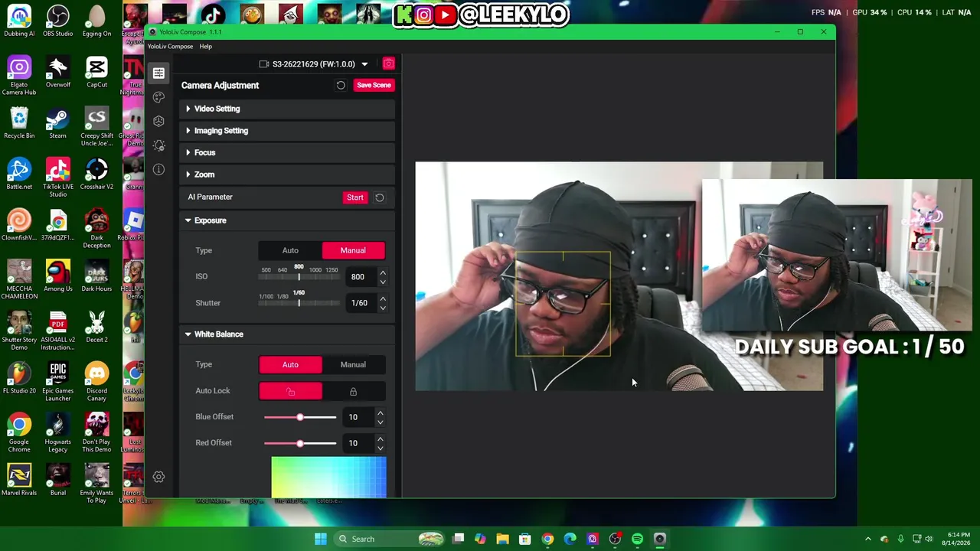Select the CapCut desktop shortcut
This screenshot has width=980, height=551.
point(96,73)
